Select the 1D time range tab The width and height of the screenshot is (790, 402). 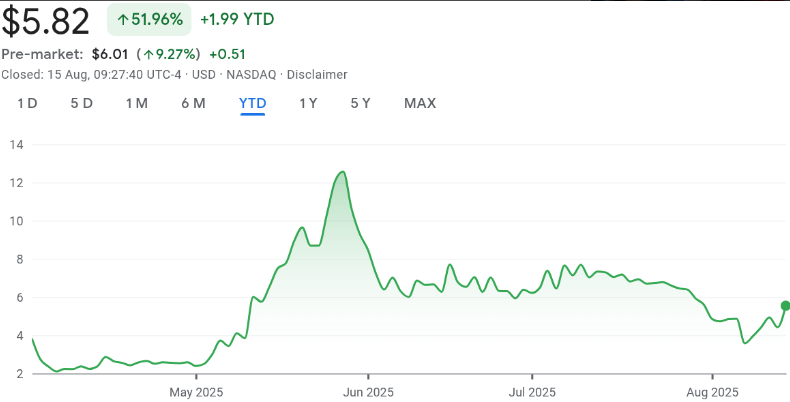[28, 103]
